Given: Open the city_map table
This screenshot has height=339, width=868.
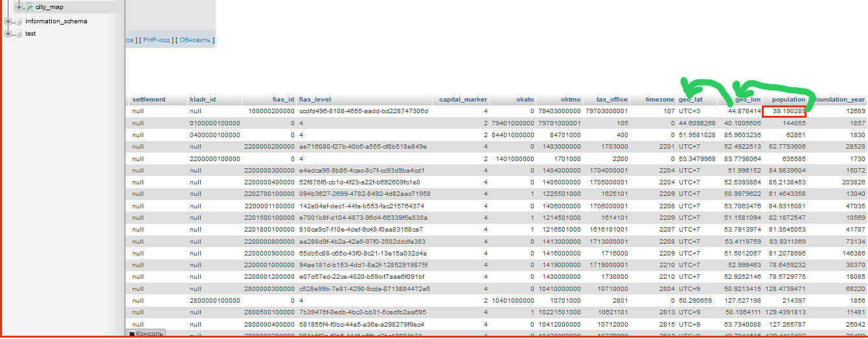Looking at the screenshot, I should (x=49, y=7).
